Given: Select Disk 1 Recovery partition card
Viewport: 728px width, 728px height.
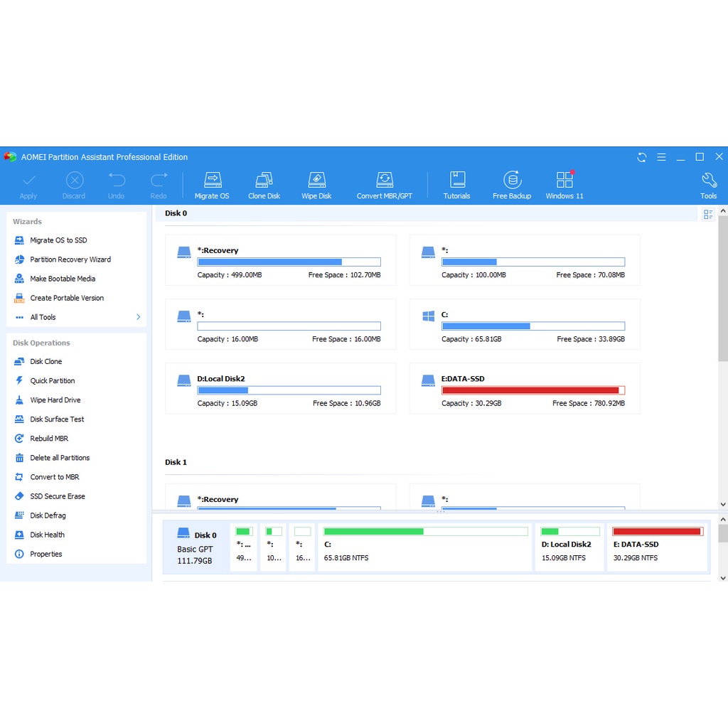Looking at the screenshot, I should click(280, 497).
